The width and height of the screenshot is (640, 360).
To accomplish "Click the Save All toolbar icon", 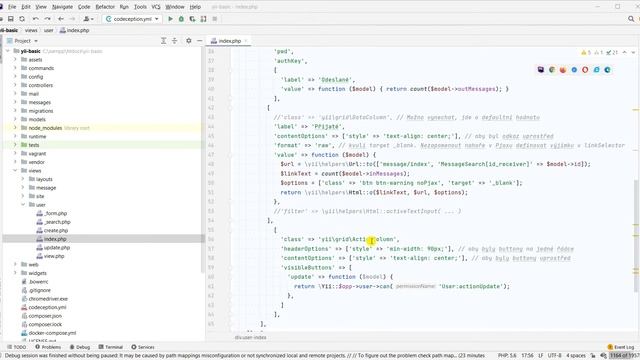I will 11,19.
